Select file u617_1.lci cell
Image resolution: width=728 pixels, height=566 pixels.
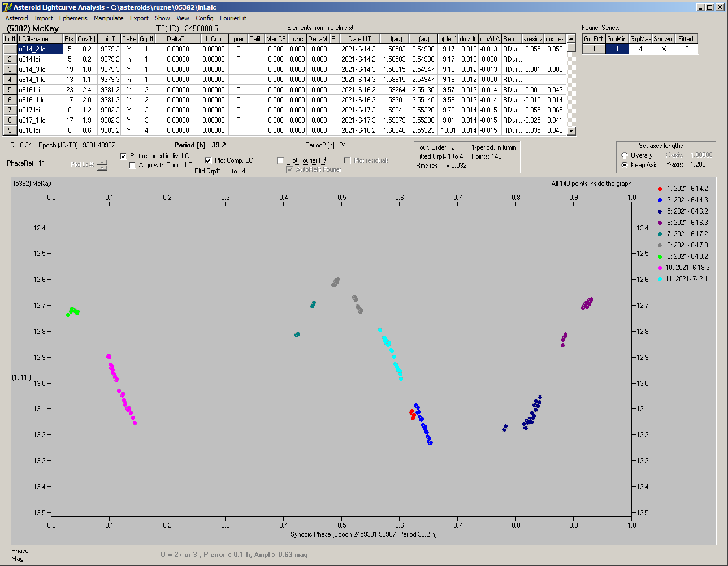point(40,120)
